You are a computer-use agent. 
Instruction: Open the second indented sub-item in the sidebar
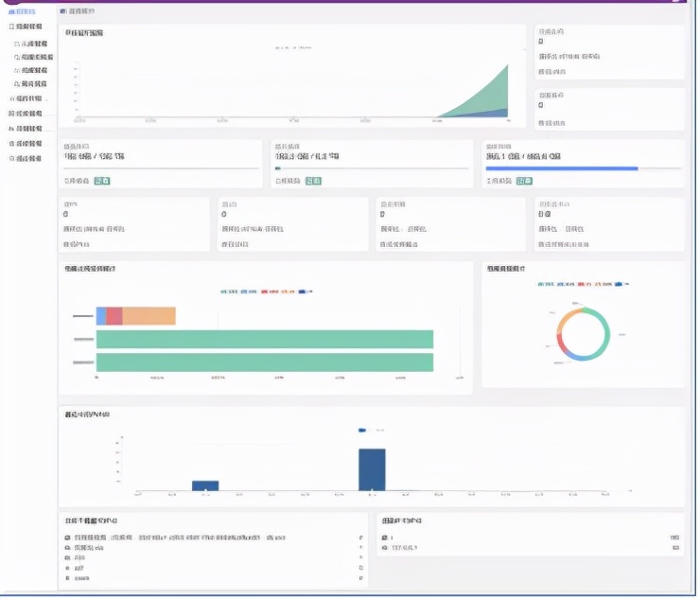(x=33, y=57)
